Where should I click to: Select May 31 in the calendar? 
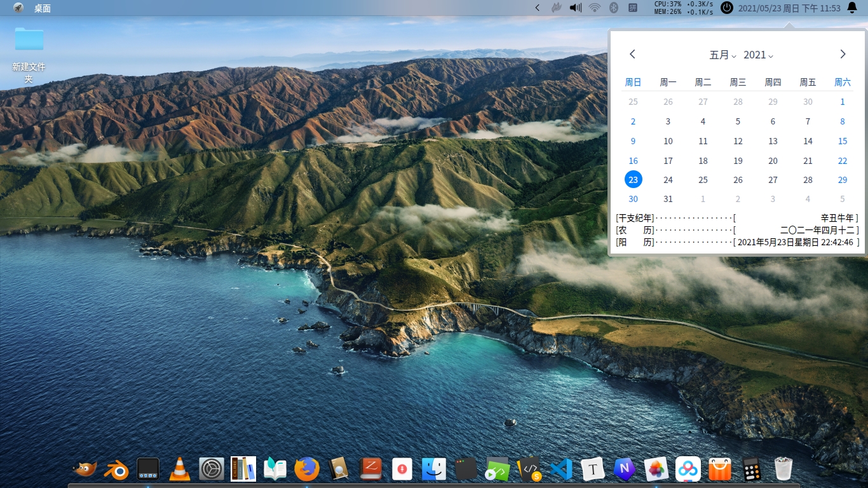tap(668, 199)
